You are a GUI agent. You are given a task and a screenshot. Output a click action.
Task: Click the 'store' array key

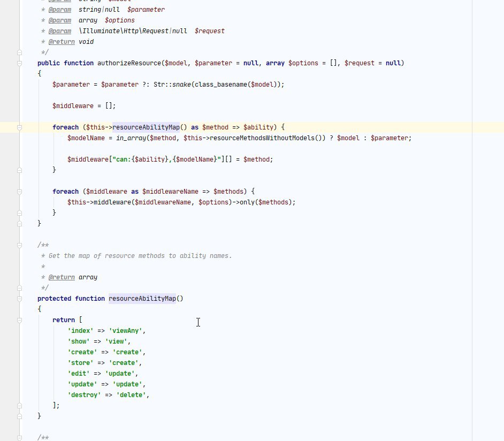tap(80, 363)
